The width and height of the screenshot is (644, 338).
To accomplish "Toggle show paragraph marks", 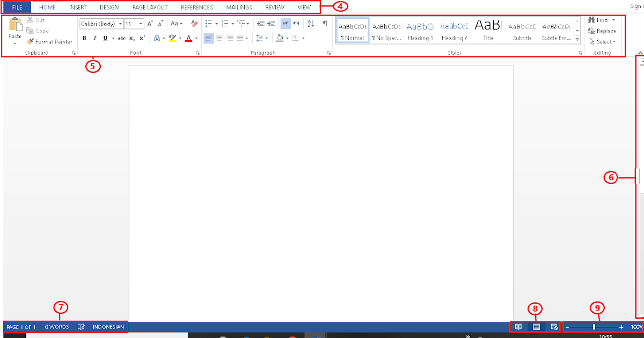I will point(325,24).
